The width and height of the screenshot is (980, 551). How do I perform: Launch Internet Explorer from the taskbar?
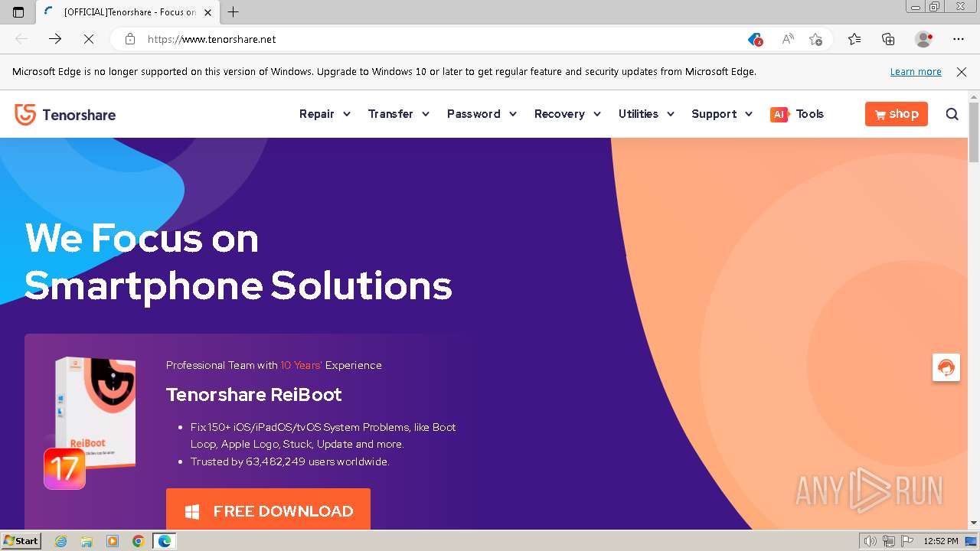pyautogui.click(x=61, y=541)
